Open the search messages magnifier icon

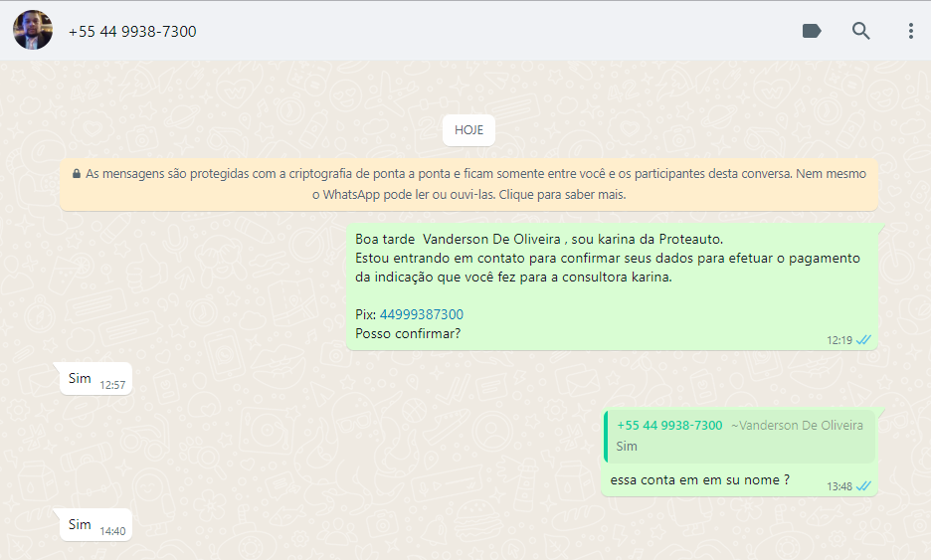click(861, 31)
